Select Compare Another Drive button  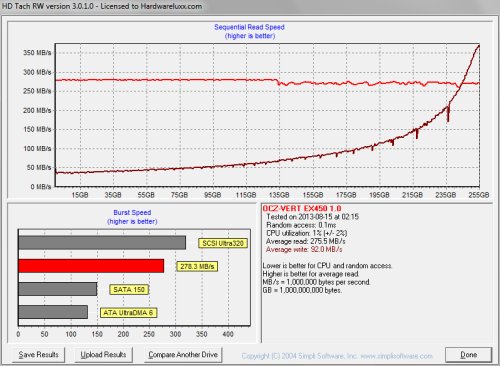point(183,355)
